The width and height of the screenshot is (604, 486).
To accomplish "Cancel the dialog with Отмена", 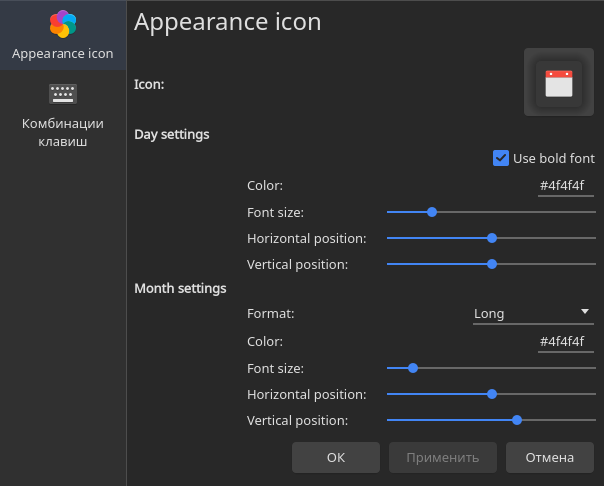I will pyautogui.click(x=550, y=458).
